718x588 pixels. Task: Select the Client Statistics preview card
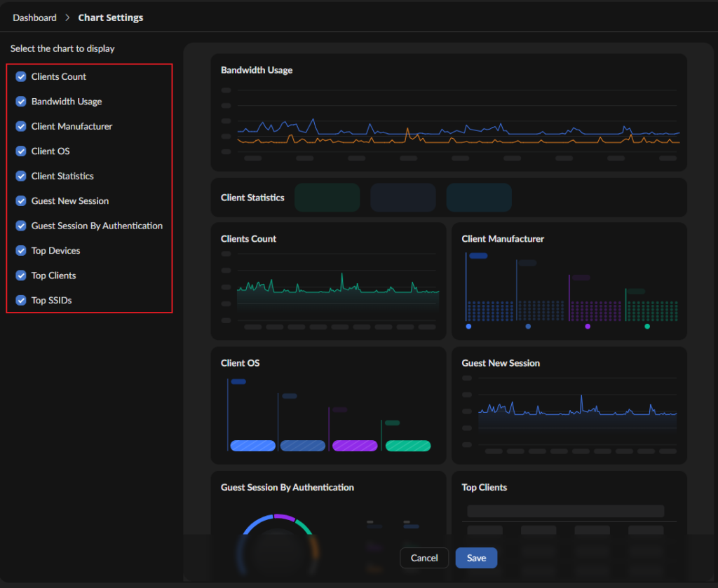(x=449, y=198)
